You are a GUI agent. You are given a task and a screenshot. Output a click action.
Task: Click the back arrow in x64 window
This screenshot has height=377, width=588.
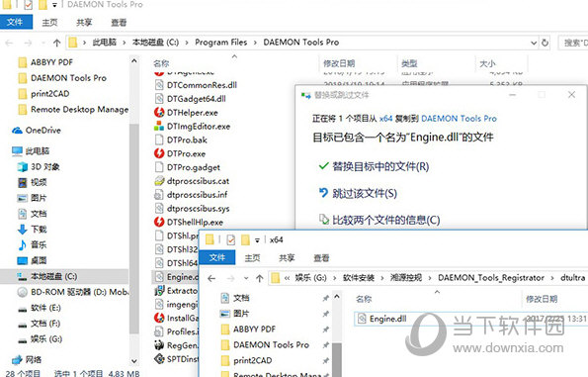click(211, 278)
